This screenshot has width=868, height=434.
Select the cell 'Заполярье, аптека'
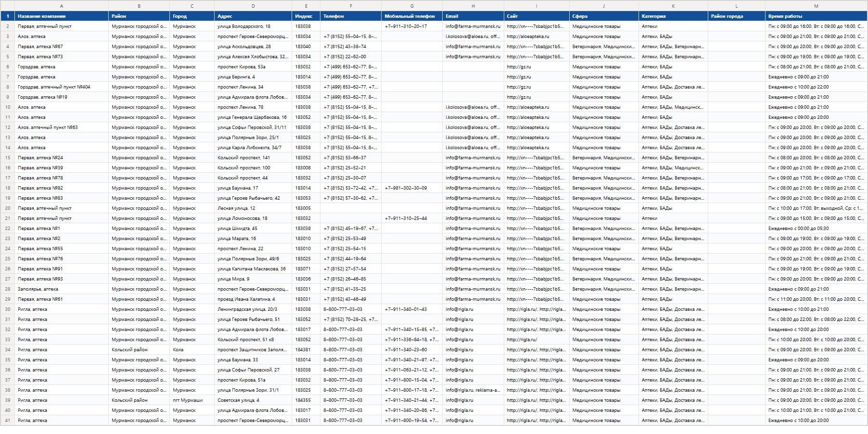point(62,289)
